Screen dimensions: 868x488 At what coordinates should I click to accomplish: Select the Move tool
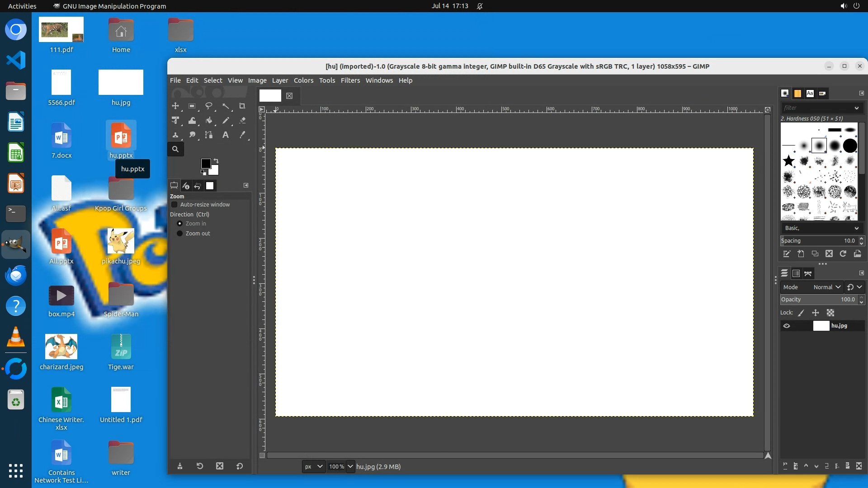pyautogui.click(x=175, y=106)
